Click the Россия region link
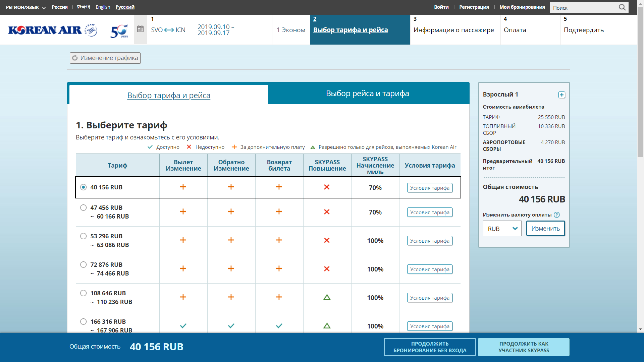The width and height of the screenshot is (644, 362). tap(60, 7)
